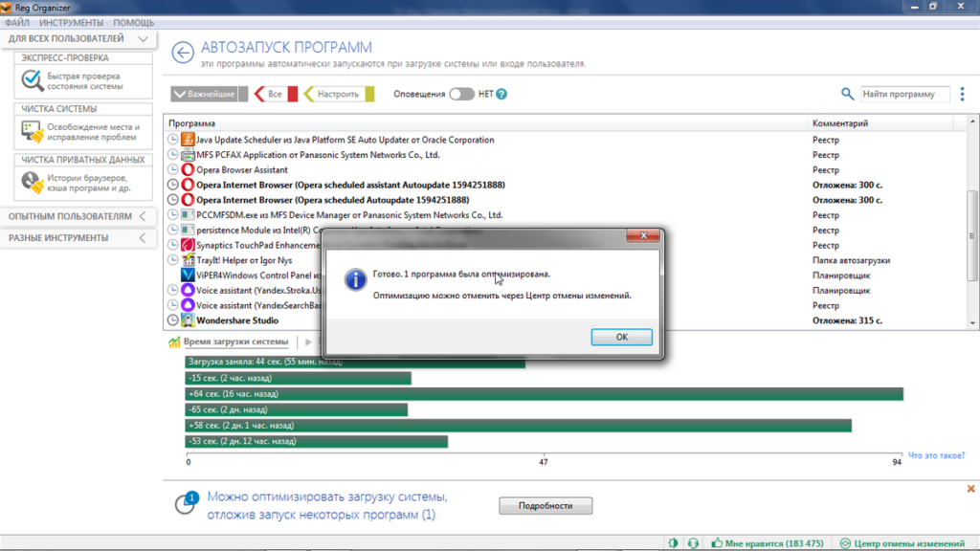The height and width of the screenshot is (551, 980).
Task: Click the MFS PCFAX Application icon
Action: 188,154
